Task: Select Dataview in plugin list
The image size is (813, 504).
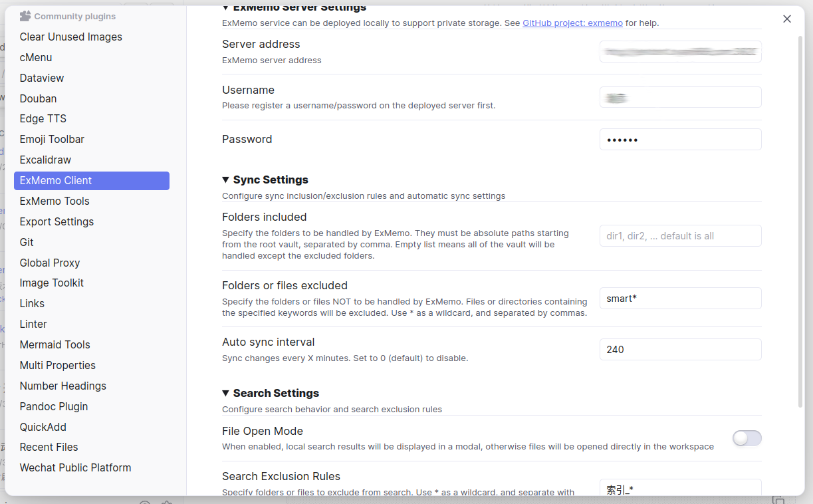Action: (92, 78)
